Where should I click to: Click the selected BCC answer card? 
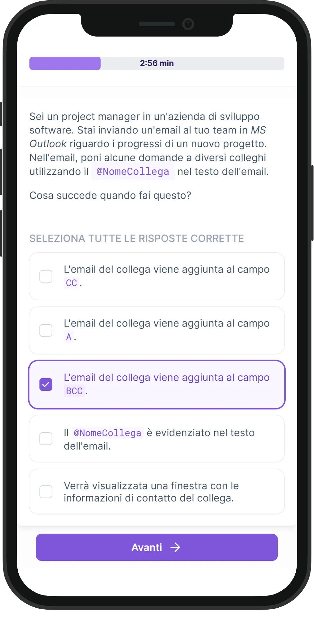(x=157, y=384)
